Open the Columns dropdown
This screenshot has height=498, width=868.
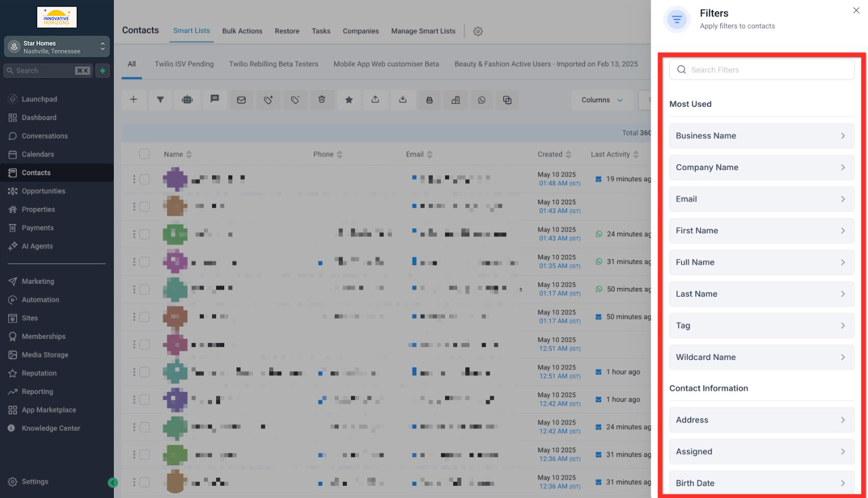[602, 100]
